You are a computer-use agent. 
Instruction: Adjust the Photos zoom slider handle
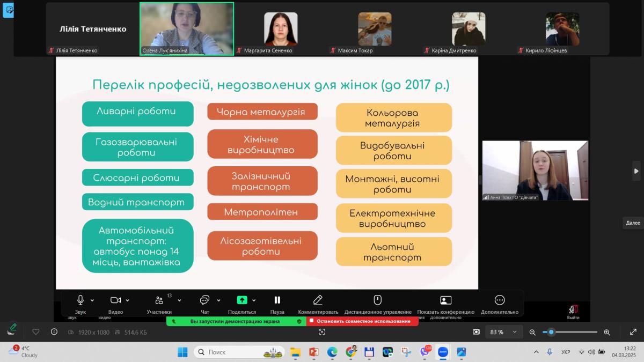coord(551,332)
